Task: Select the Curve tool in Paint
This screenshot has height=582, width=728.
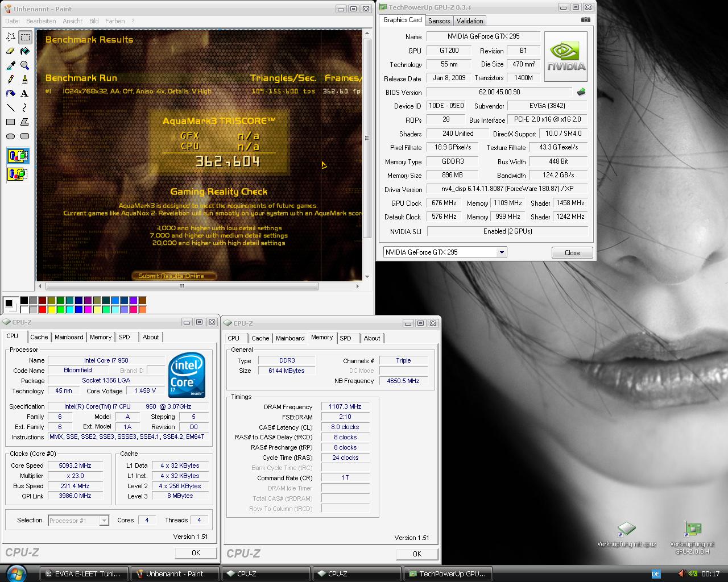Action: [25, 108]
